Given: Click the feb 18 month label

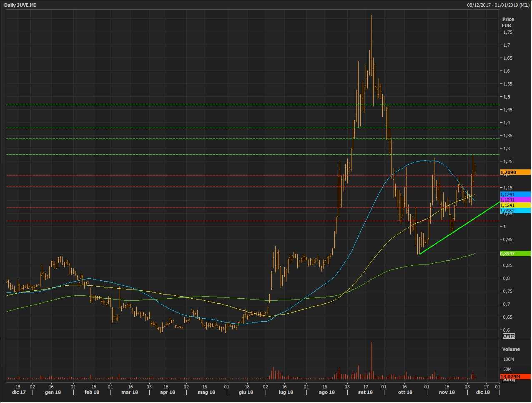Looking at the screenshot, I should pos(92,392).
